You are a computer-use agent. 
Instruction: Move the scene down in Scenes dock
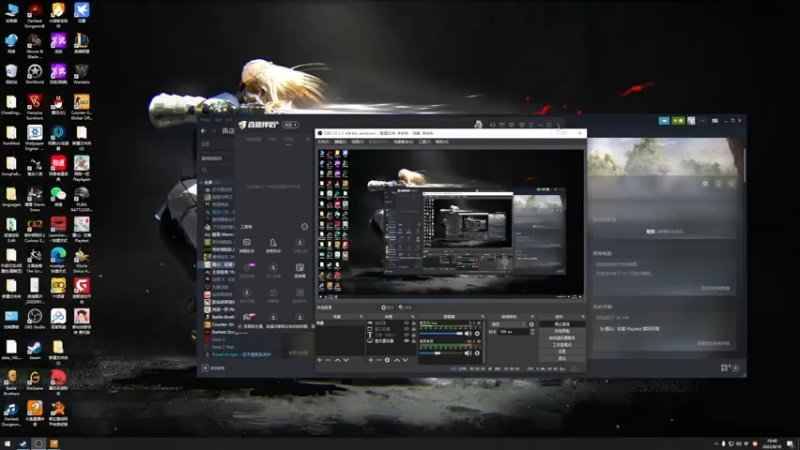(x=346, y=360)
